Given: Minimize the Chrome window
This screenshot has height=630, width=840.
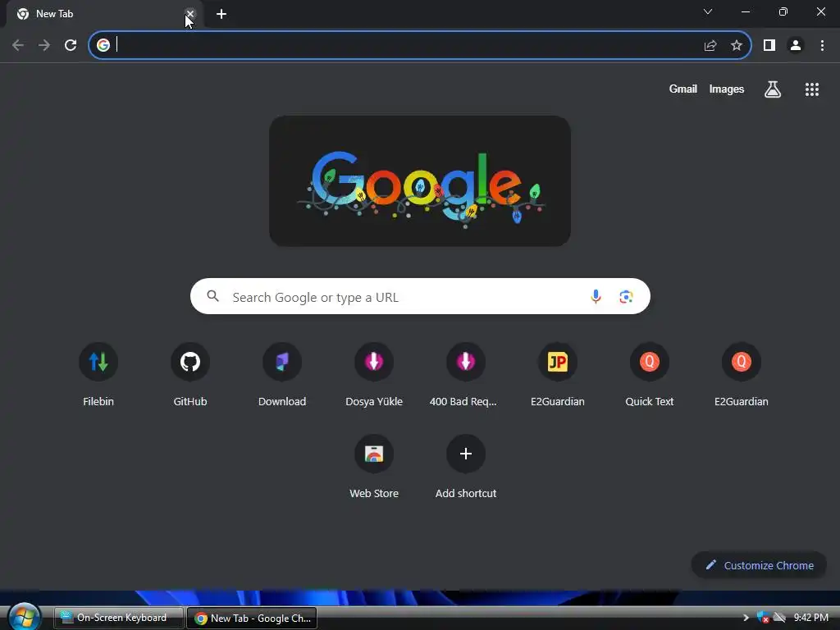Looking at the screenshot, I should (745, 11).
